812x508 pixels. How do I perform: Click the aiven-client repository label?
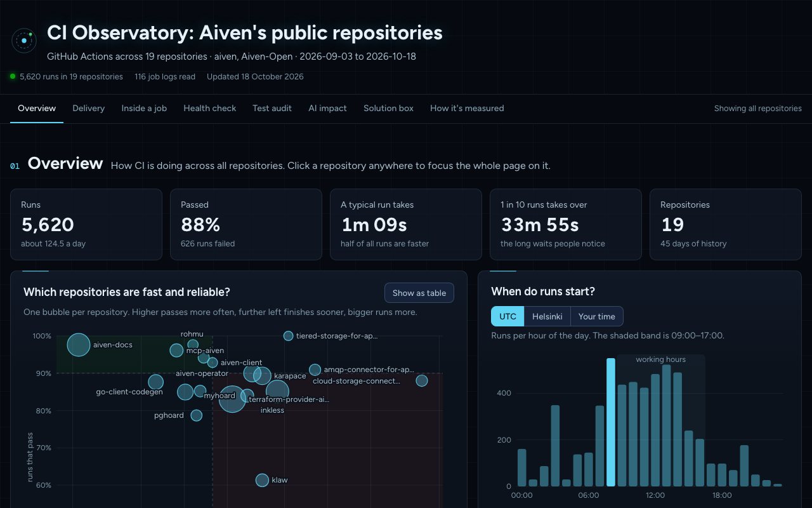click(x=241, y=363)
